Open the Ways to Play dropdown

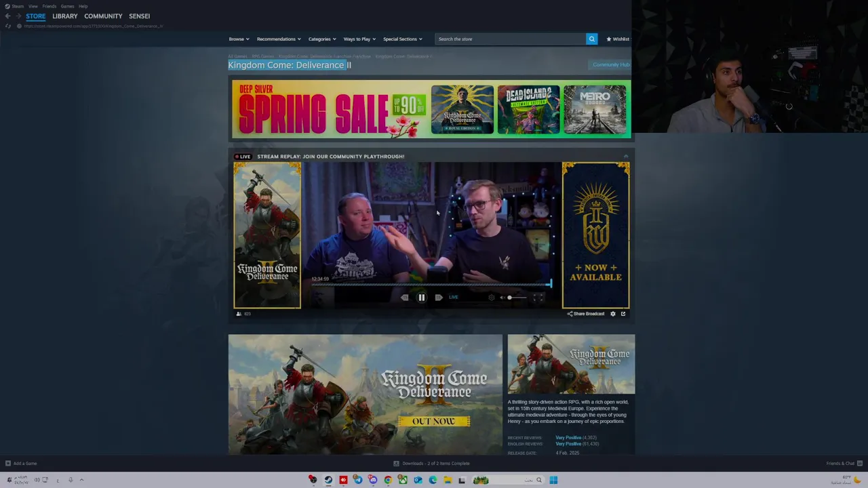click(359, 39)
